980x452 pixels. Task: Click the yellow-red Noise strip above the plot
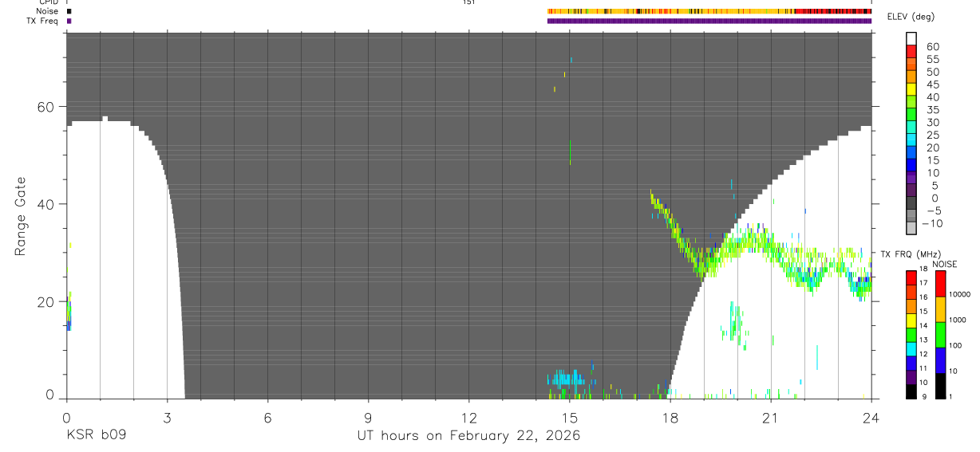(709, 12)
